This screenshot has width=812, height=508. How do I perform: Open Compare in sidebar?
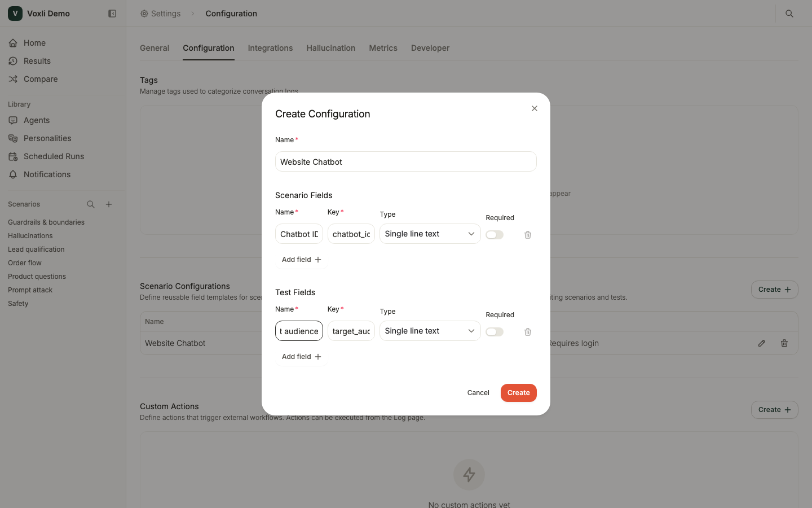41,79
